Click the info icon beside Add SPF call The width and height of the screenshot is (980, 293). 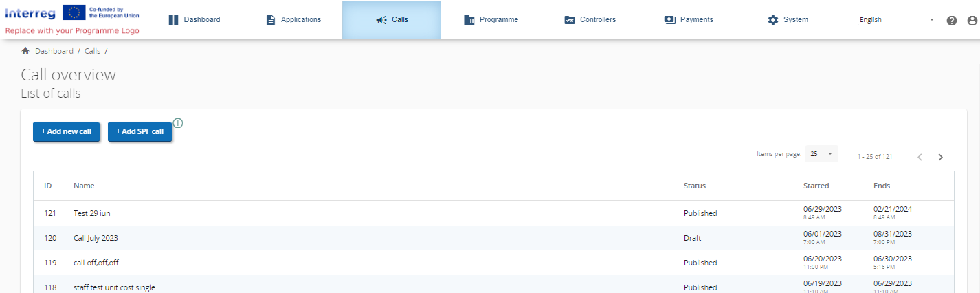click(x=178, y=123)
